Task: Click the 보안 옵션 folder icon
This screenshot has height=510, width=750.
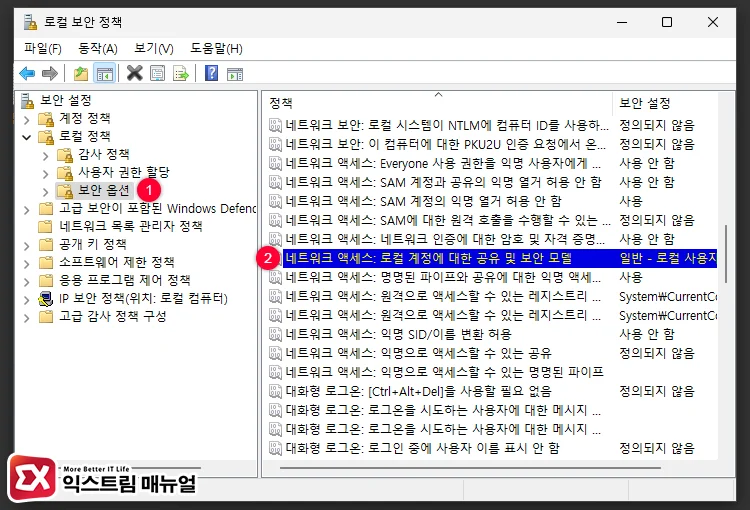Action: click(65, 191)
